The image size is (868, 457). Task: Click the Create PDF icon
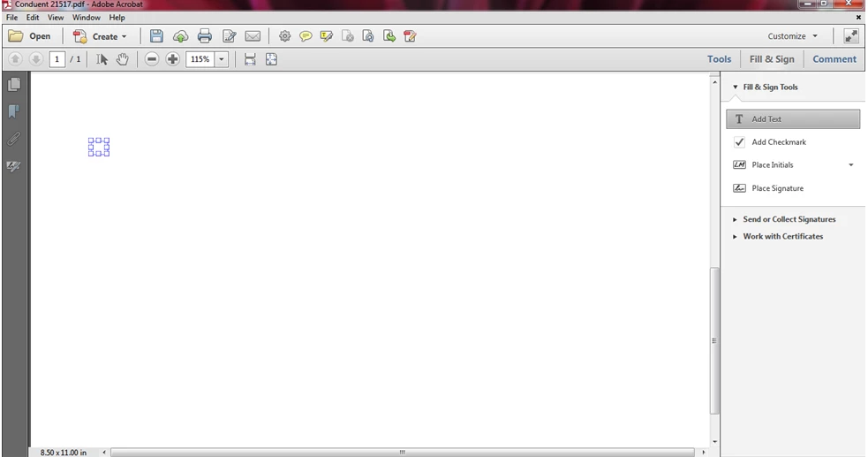tap(79, 36)
